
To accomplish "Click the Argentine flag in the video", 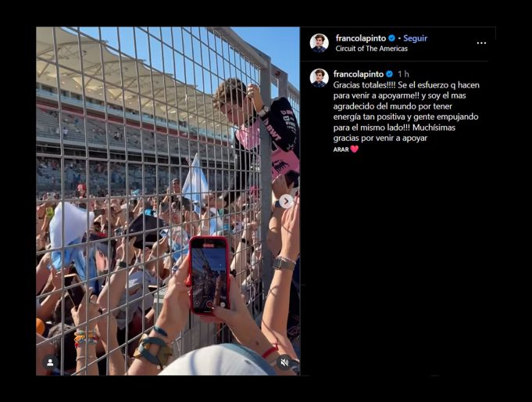I will pos(195,181).
